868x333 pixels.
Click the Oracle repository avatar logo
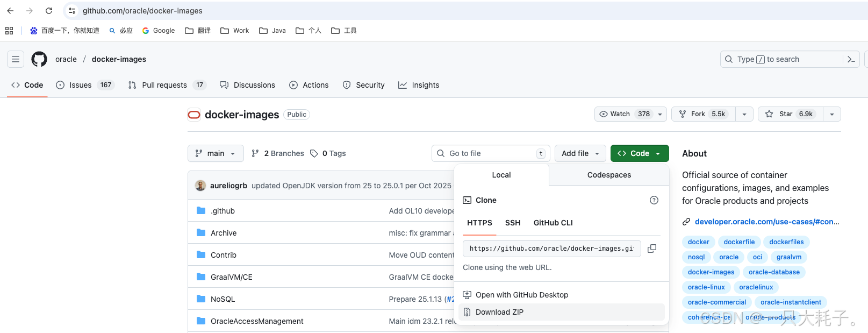[194, 115]
